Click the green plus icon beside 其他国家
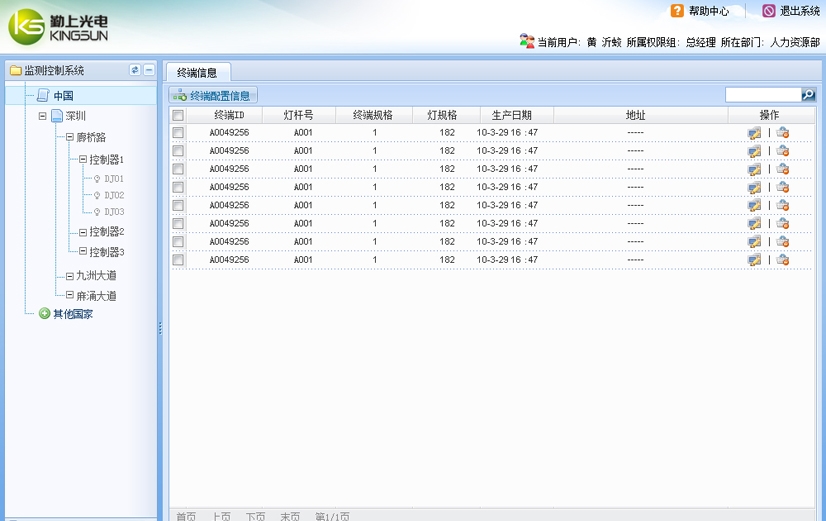The image size is (826, 521). coord(44,314)
